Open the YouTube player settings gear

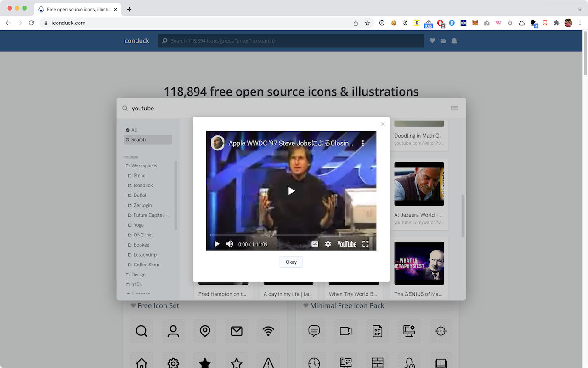click(x=328, y=244)
